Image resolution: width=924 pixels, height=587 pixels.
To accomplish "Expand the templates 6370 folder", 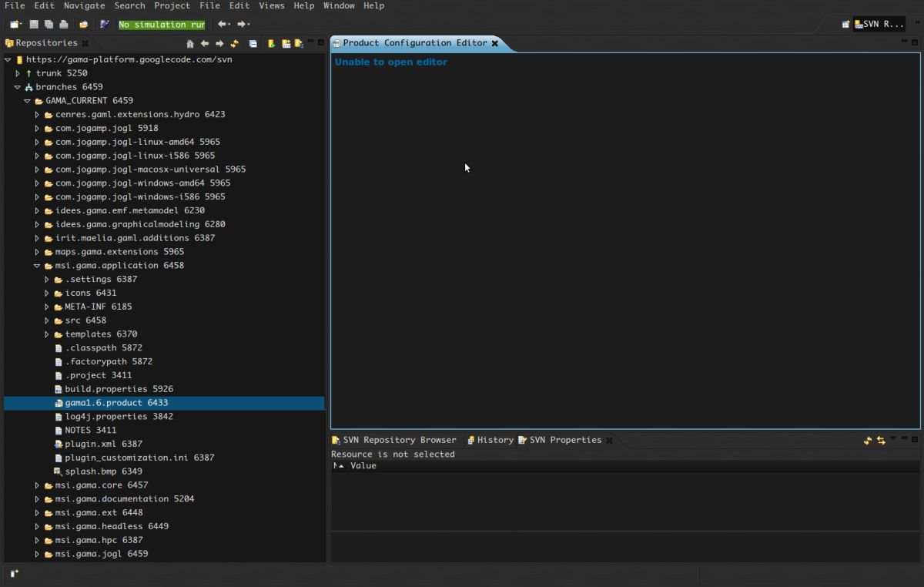I will pyautogui.click(x=47, y=334).
